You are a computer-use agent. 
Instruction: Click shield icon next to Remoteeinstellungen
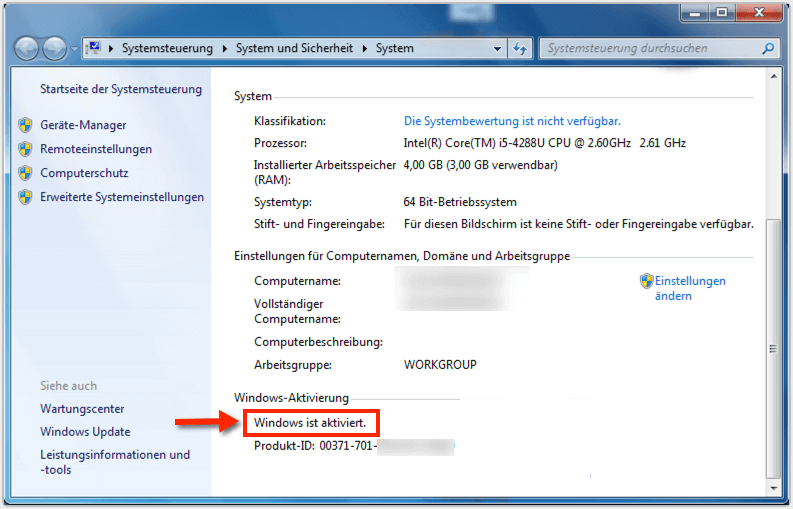(25, 149)
